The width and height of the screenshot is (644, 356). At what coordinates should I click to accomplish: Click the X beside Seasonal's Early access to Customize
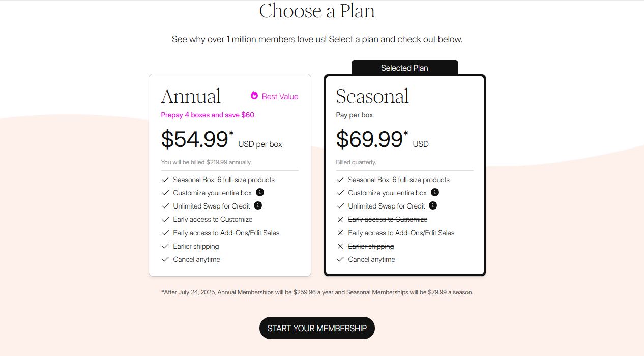(339, 219)
